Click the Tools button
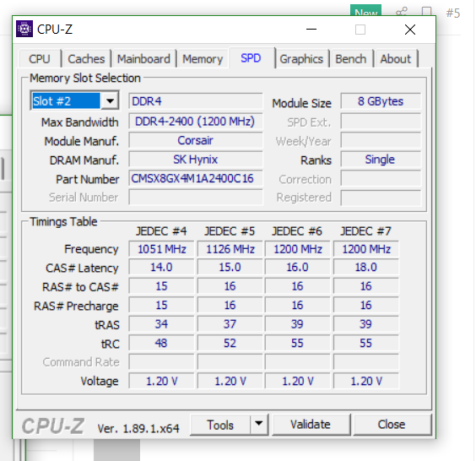Image resolution: width=476 pixels, height=461 pixels. pyautogui.click(x=220, y=425)
